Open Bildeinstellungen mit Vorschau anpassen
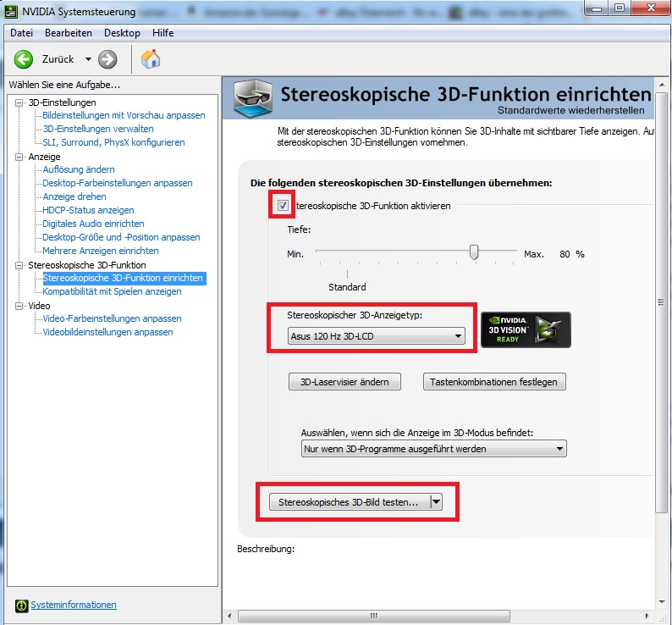This screenshot has width=672, height=625. click(124, 115)
